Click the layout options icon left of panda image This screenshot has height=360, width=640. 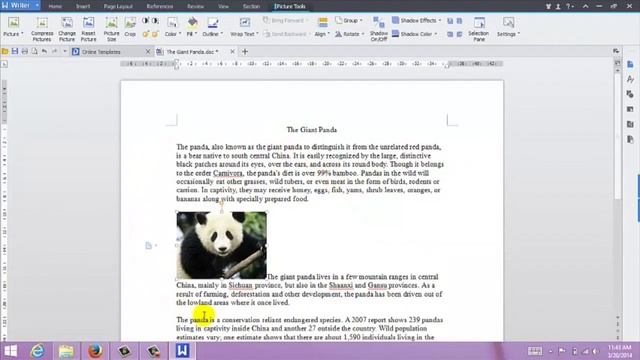pos(149,245)
